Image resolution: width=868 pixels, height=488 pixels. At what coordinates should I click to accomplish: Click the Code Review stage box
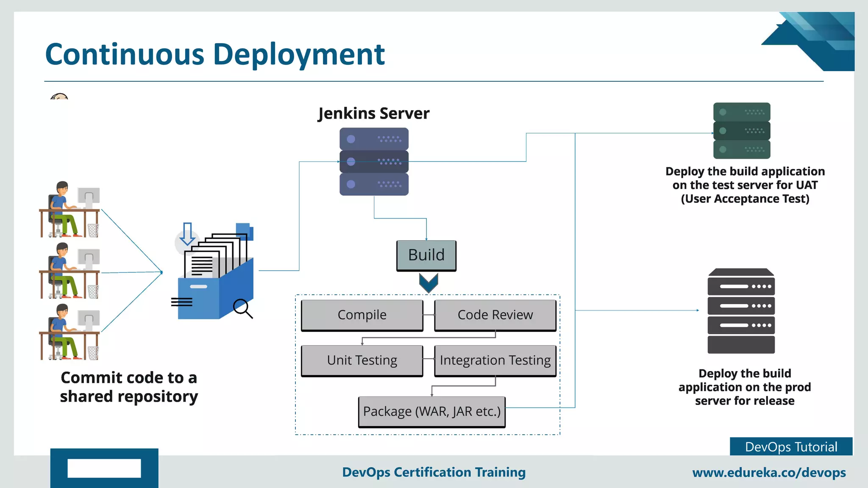coord(495,315)
